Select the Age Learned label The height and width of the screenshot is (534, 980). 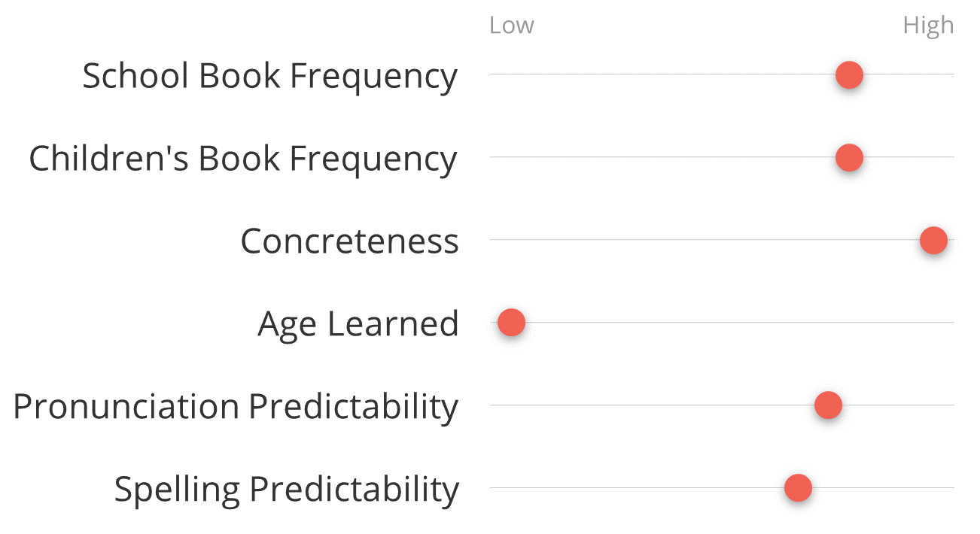358,325
